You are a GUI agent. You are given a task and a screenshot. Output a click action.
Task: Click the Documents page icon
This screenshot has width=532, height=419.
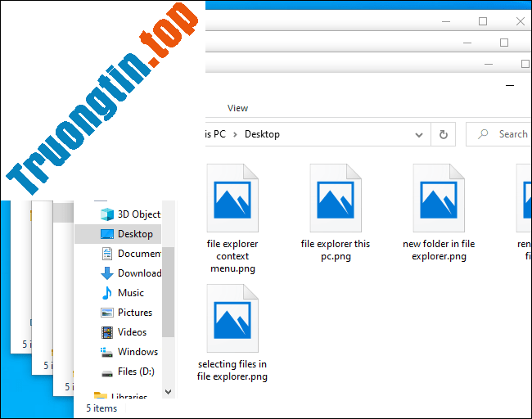coord(107,254)
